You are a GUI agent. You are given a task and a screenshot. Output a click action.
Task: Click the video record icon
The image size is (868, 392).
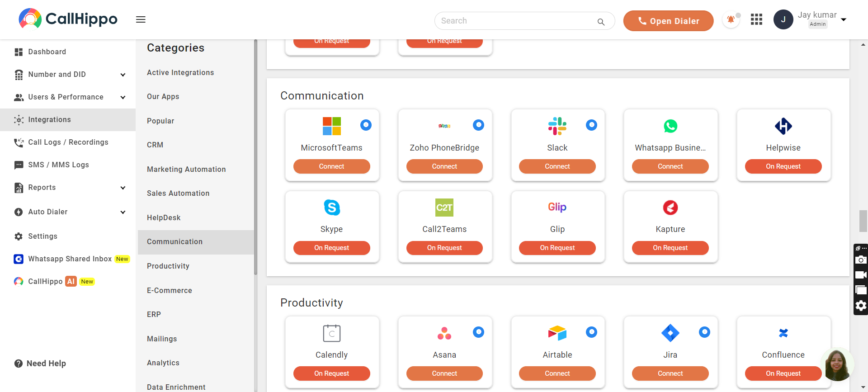tap(861, 275)
